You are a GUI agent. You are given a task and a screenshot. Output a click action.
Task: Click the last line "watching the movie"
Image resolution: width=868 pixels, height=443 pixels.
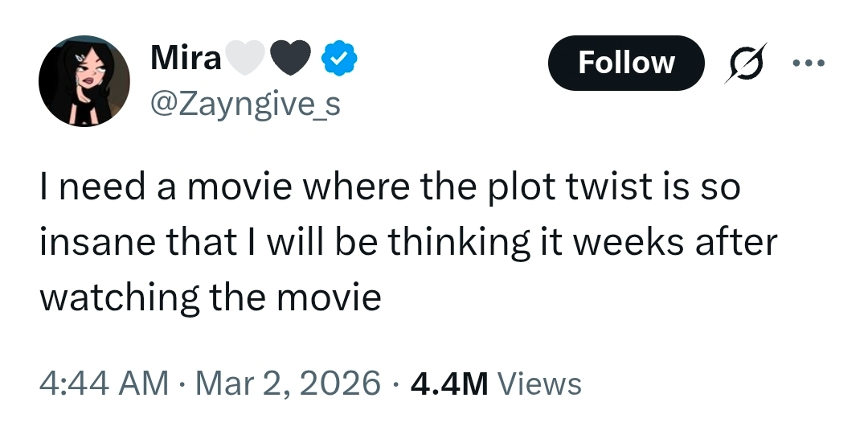210,297
